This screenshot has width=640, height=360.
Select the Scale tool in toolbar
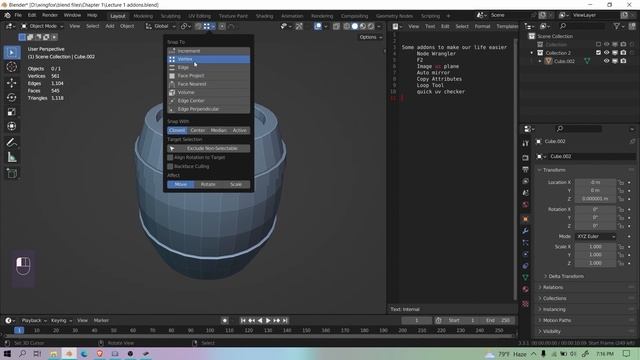pos(11,112)
